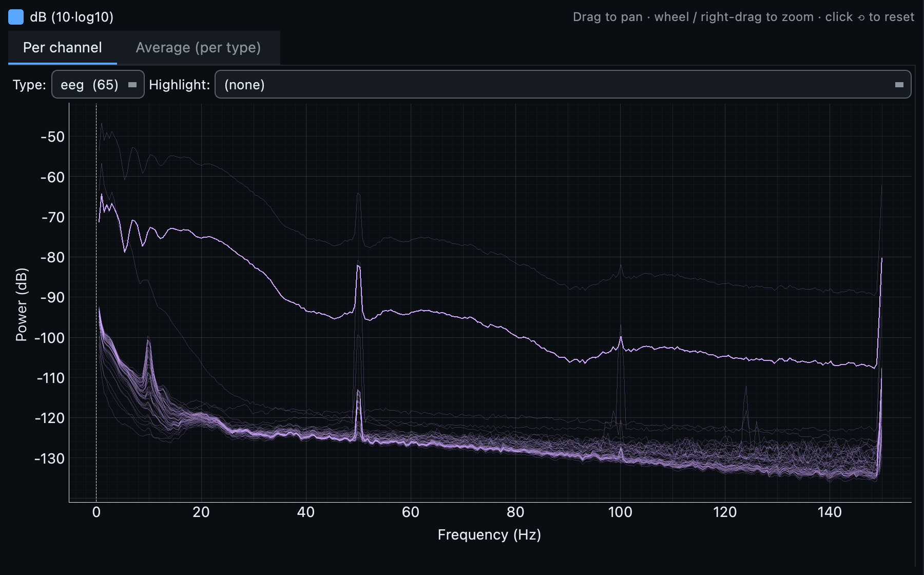The height and width of the screenshot is (575, 924).
Task: Switch to the Per channel tab
Action: [x=63, y=48]
